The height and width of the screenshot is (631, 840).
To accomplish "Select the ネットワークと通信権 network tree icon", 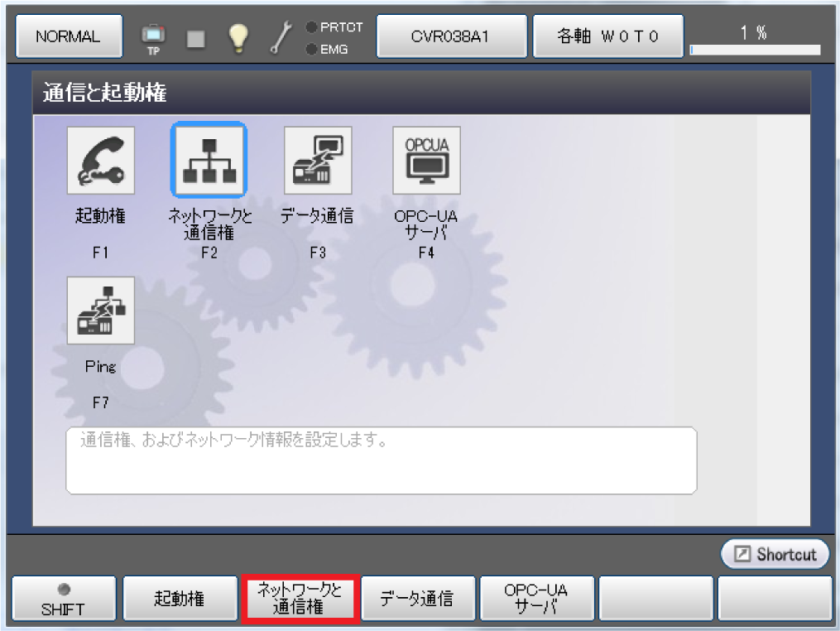I will [x=209, y=161].
